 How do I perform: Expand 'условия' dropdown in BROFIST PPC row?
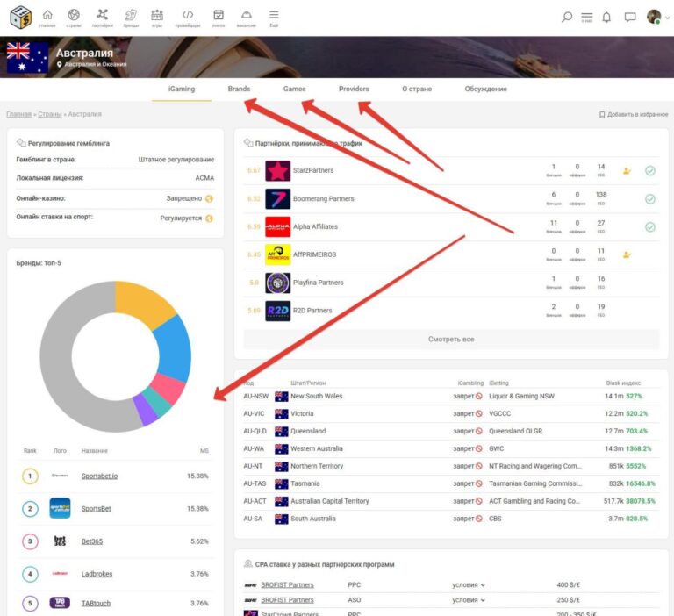469,584
